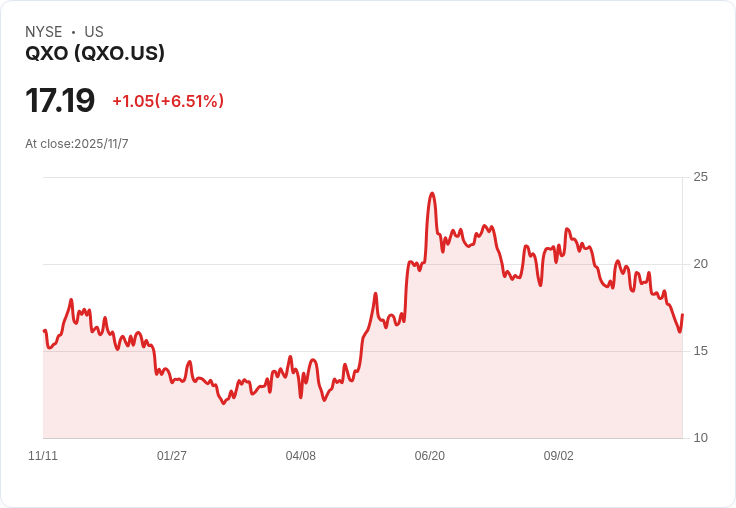The width and height of the screenshot is (736, 508).
Task: Select the +1.05(+6.51%) price change text
Action: point(168,101)
